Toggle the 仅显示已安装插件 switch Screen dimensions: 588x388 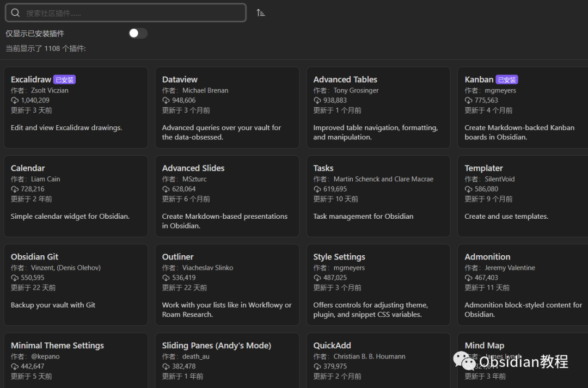[x=138, y=33]
